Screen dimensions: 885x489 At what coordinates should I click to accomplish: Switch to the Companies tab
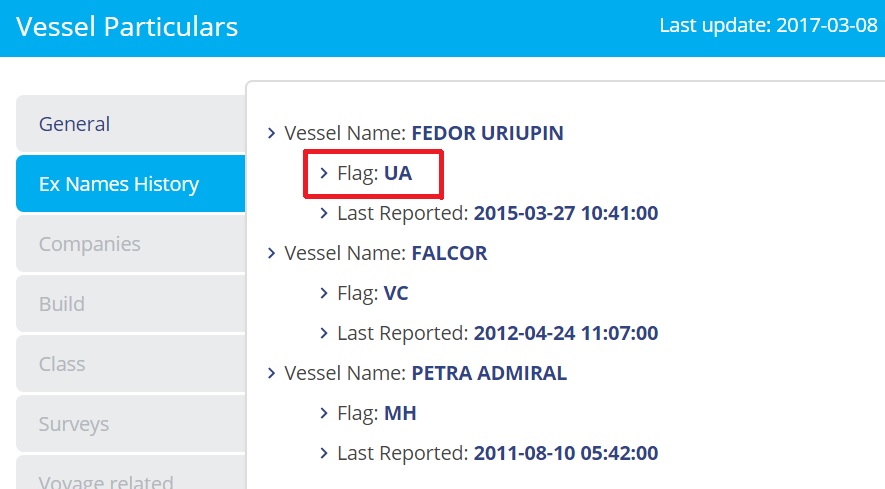tap(130, 244)
